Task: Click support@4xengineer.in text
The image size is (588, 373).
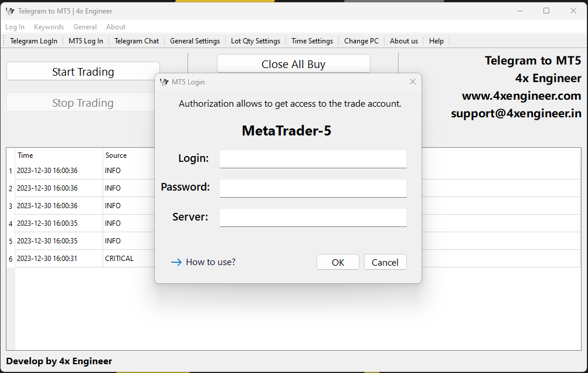Action: click(x=516, y=113)
